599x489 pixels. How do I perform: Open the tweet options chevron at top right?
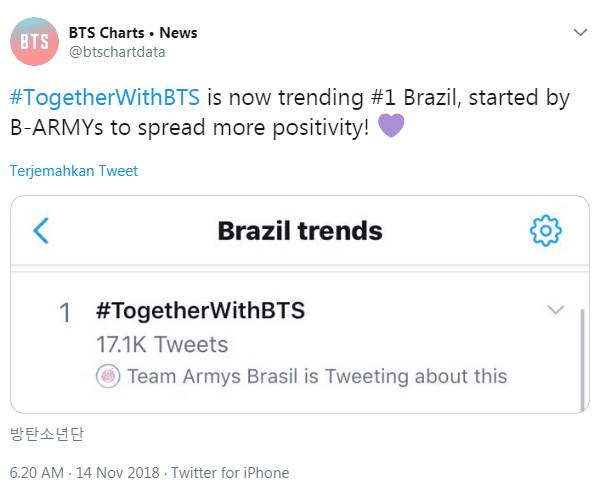pos(580,32)
